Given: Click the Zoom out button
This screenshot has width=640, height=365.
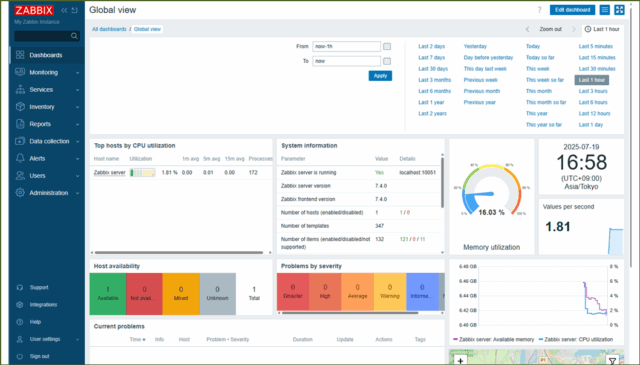Looking at the screenshot, I should coord(550,29).
